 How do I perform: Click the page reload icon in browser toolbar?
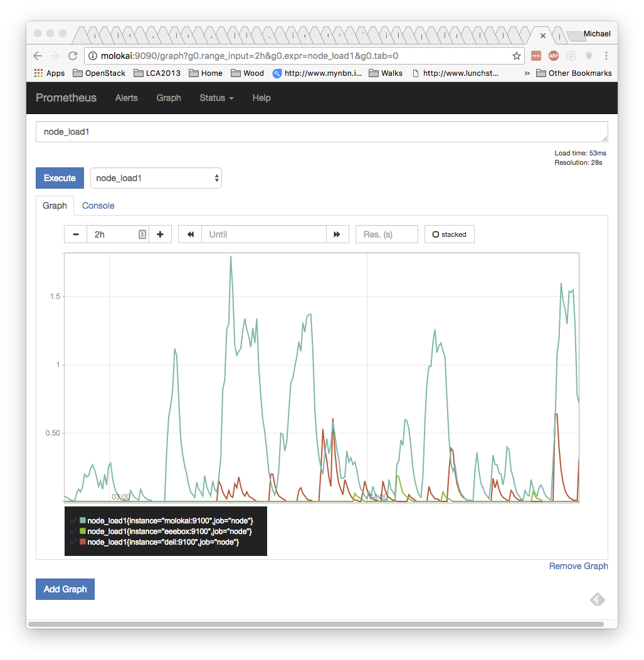click(73, 55)
